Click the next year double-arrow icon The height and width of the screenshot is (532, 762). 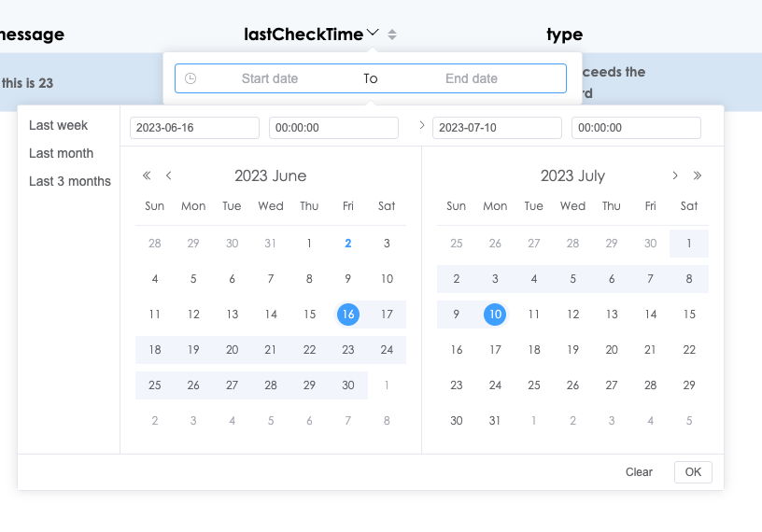698,175
